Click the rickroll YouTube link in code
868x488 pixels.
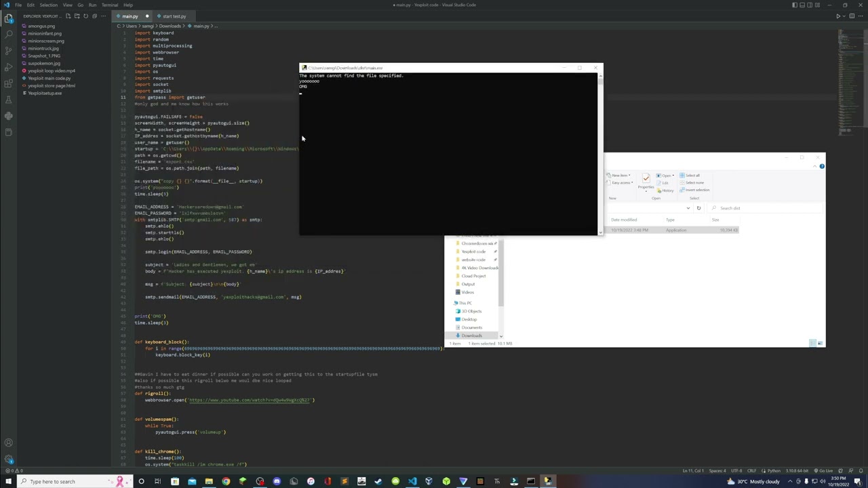click(250, 400)
